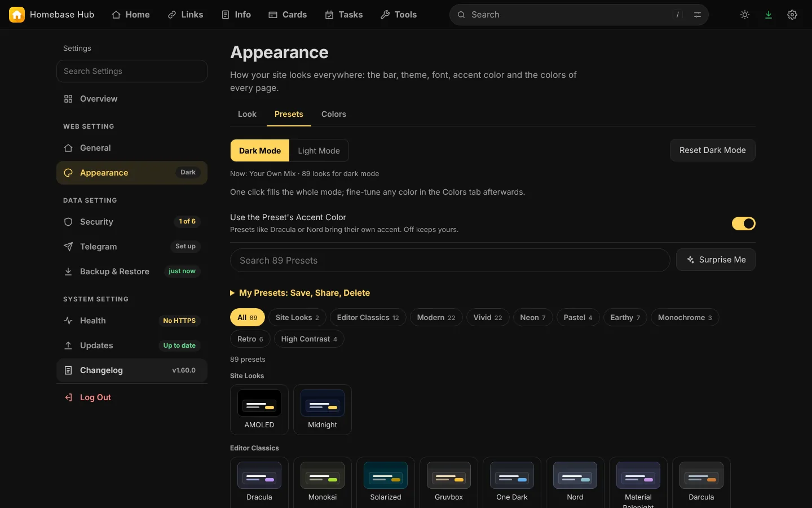Open search filter options icon
812x508 pixels.
[x=698, y=15]
